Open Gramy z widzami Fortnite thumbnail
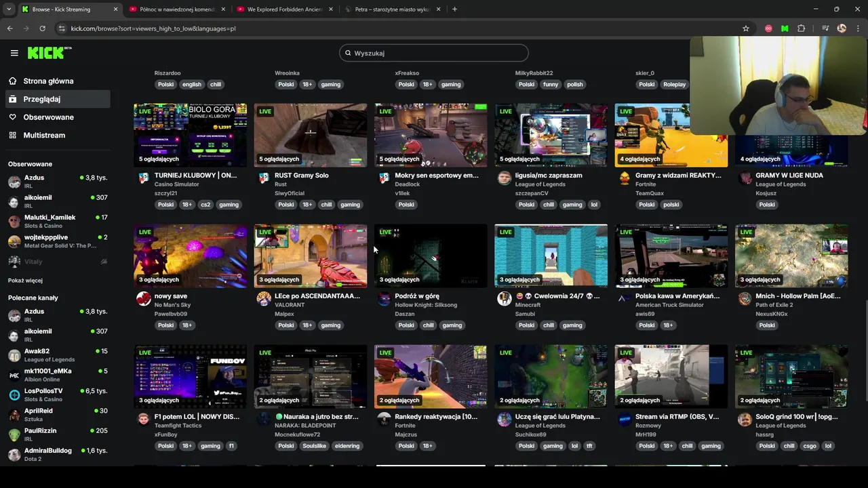The height and width of the screenshot is (488, 868). [x=671, y=135]
